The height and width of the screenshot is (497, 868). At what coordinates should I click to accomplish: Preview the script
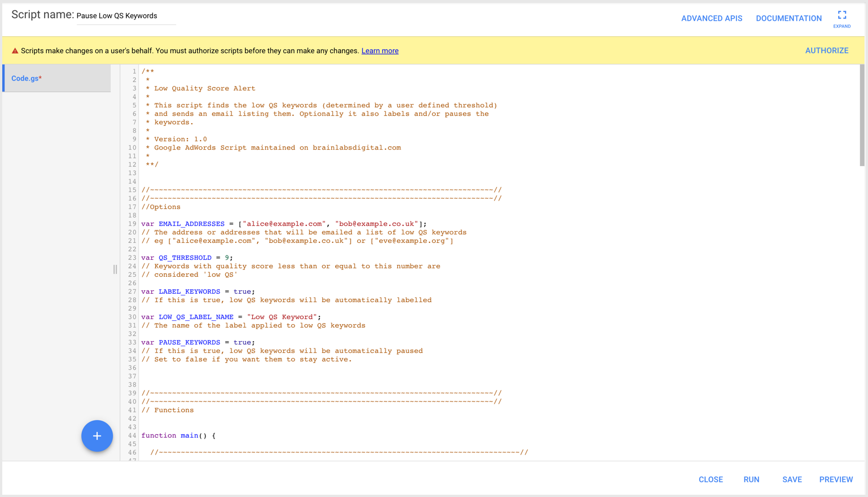pyautogui.click(x=836, y=479)
